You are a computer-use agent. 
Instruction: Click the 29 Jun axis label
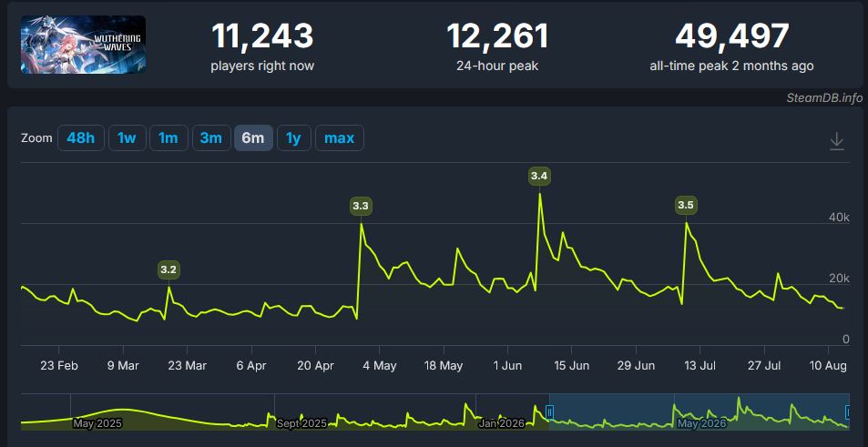click(636, 366)
